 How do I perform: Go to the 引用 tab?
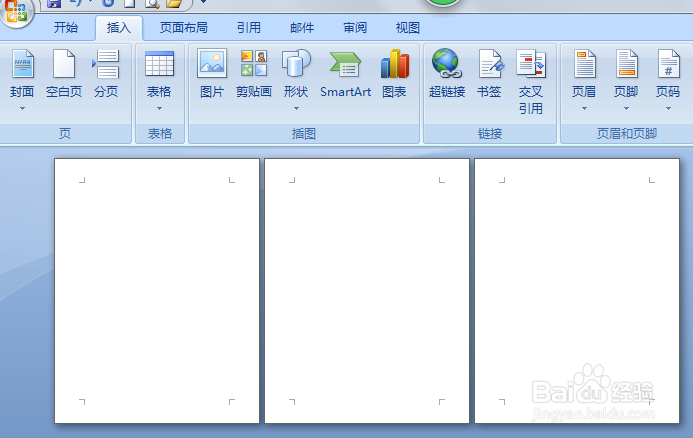249,28
